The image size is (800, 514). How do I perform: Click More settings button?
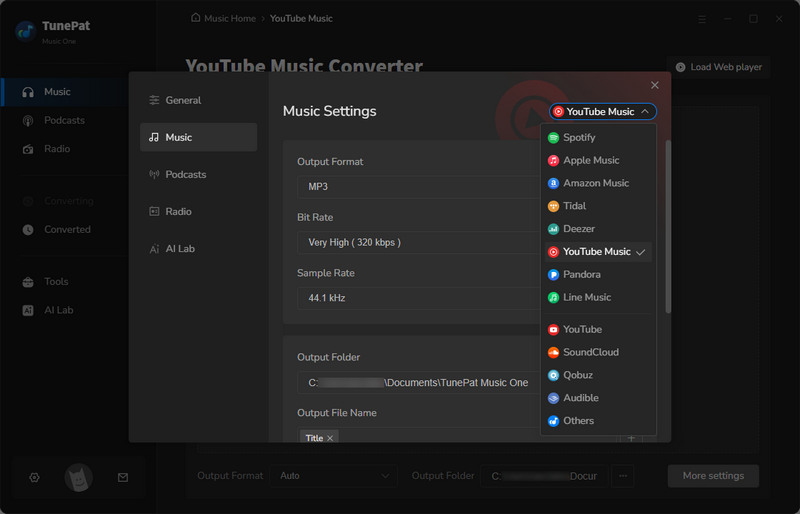pyautogui.click(x=713, y=476)
